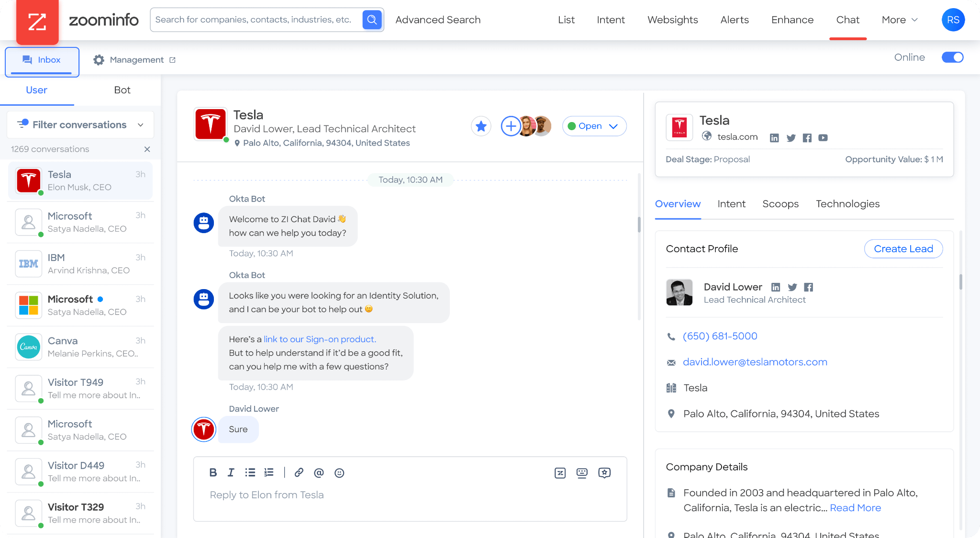The image size is (980, 538).
Task: Switch to the Bot tab
Action: coord(122,90)
